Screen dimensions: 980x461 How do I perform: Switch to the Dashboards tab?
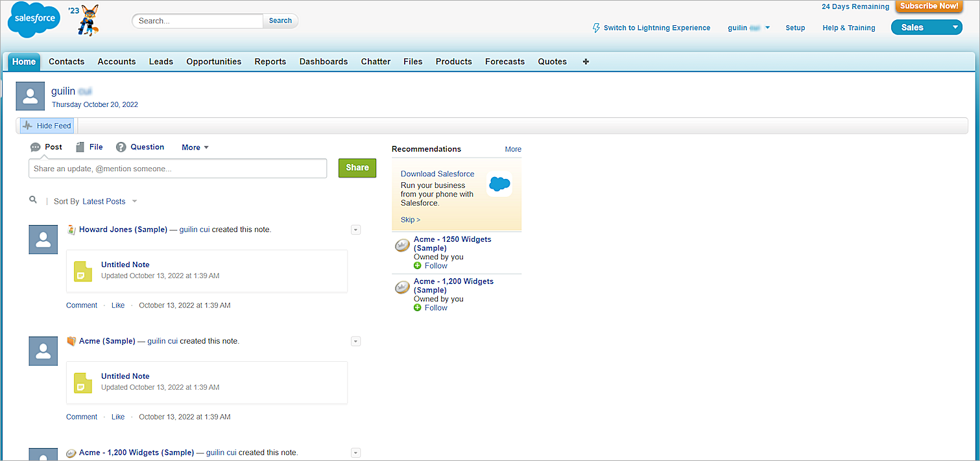pyautogui.click(x=324, y=62)
